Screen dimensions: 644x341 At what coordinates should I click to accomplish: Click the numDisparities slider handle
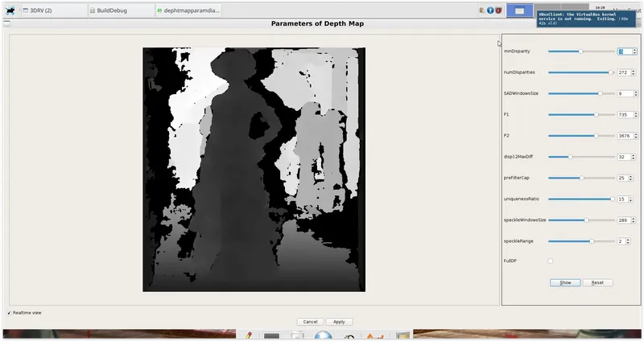click(611, 72)
